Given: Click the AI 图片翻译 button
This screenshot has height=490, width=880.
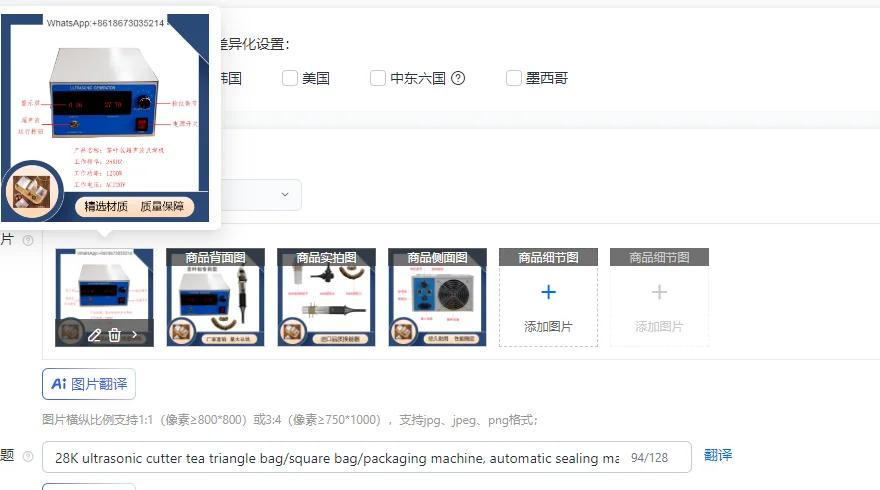Looking at the screenshot, I should tap(89, 384).
